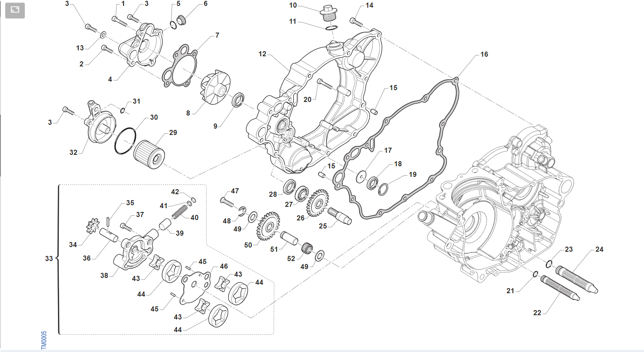
Task: Pick callout number 5 O-ring label
Action: click(179, 4)
